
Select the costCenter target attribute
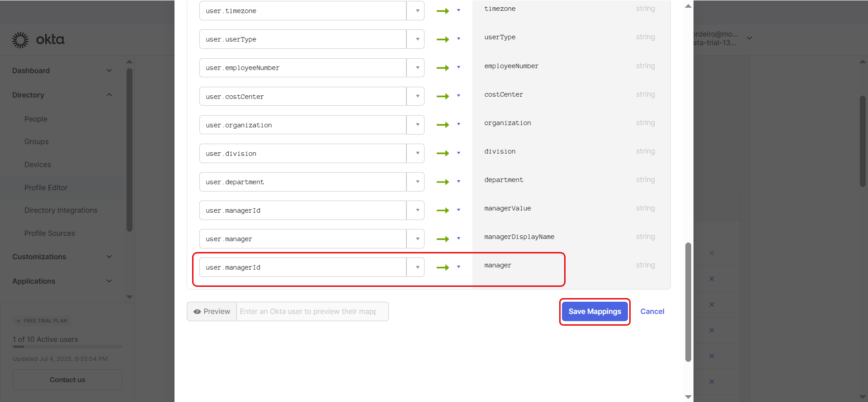click(504, 94)
